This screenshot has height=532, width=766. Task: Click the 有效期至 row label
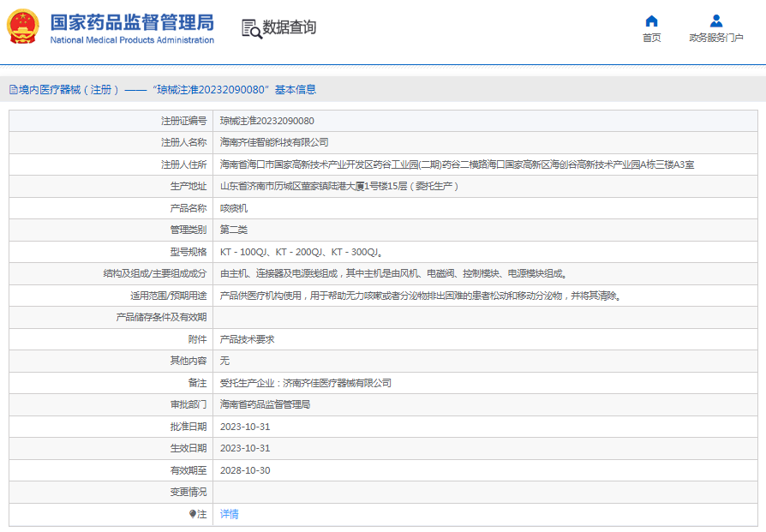(189, 470)
